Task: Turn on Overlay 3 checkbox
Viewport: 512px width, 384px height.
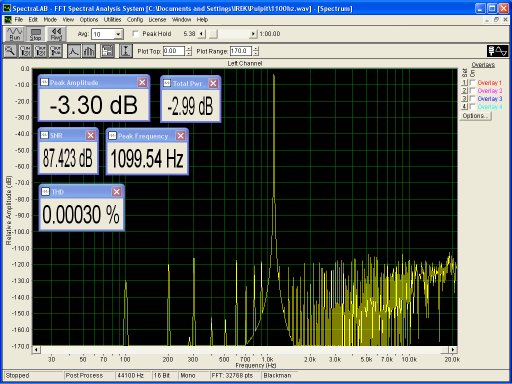Action: pyautogui.click(x=472, y=98)
